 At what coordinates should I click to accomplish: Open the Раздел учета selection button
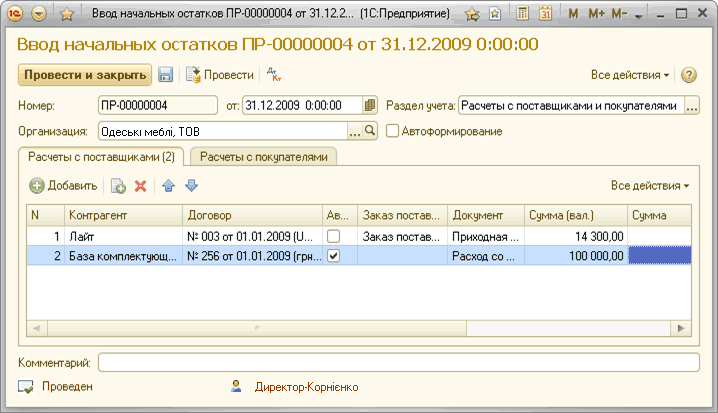(691, 105)
